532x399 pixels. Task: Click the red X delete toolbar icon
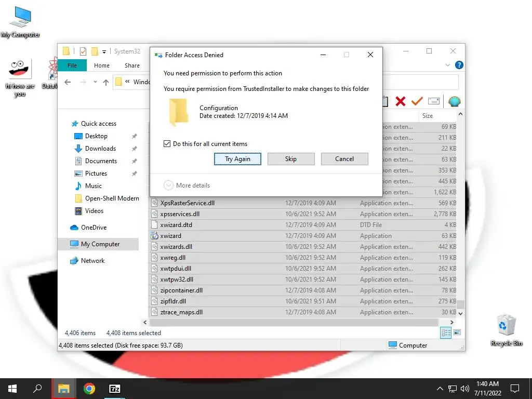click(x=401, y=101)
